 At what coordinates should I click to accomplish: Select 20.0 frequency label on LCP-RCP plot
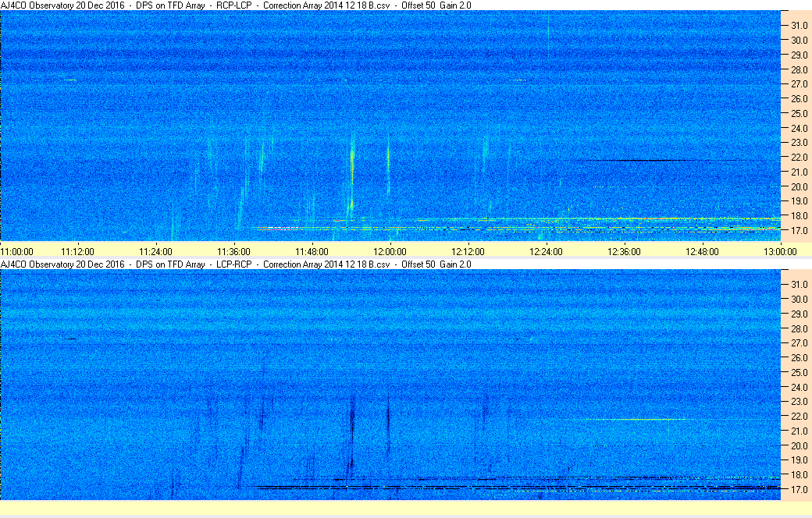799,445
